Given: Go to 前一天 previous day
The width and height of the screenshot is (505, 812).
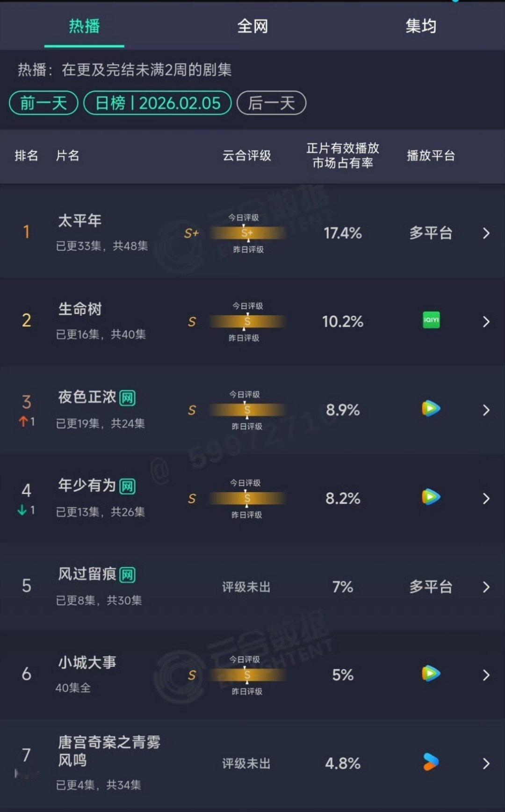Looking at the screenshot, I should point(43,103).
